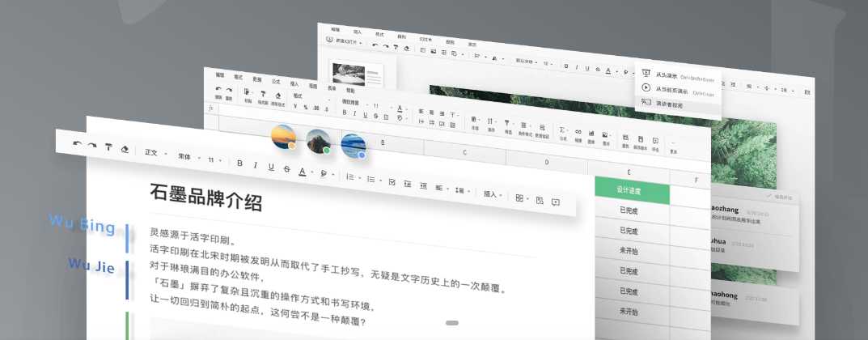
Task: Click the Wu Jie collaborator label
Action: tap(91, 265)
